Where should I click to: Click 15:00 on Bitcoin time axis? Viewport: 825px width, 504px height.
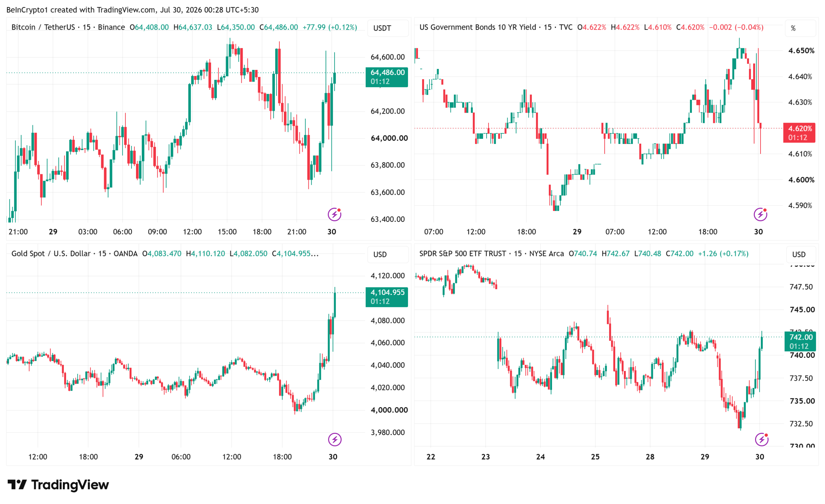[227, 232]
